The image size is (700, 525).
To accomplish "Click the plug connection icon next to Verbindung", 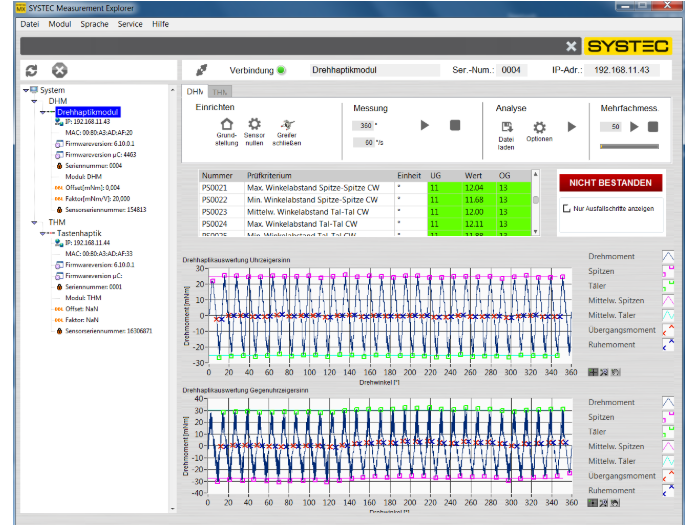I will click(x=201, y=70).
